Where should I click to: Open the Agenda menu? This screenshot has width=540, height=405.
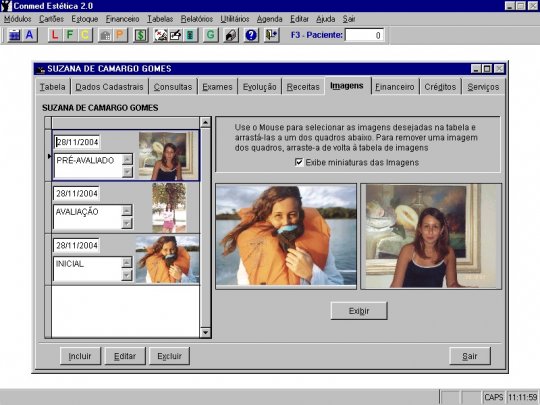(270, 19)
